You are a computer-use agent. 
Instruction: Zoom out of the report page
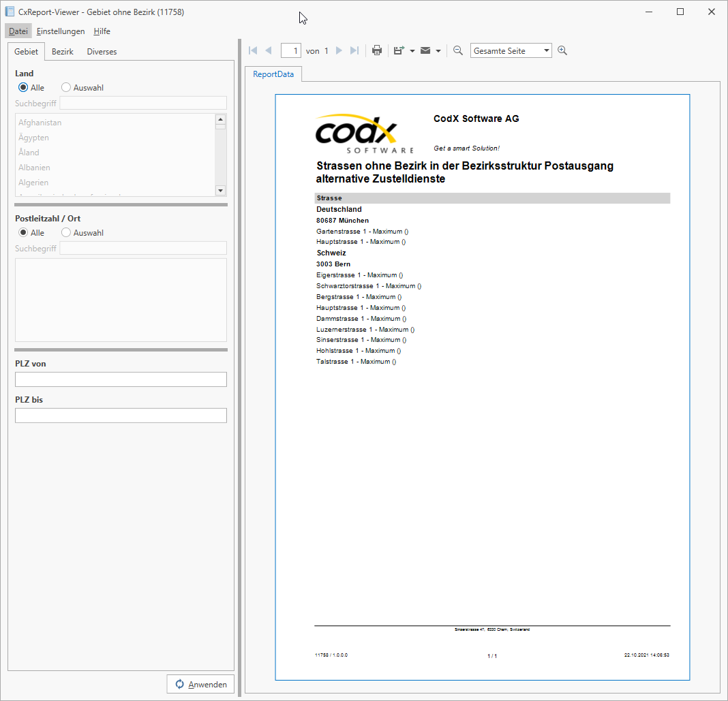(457, 50)
